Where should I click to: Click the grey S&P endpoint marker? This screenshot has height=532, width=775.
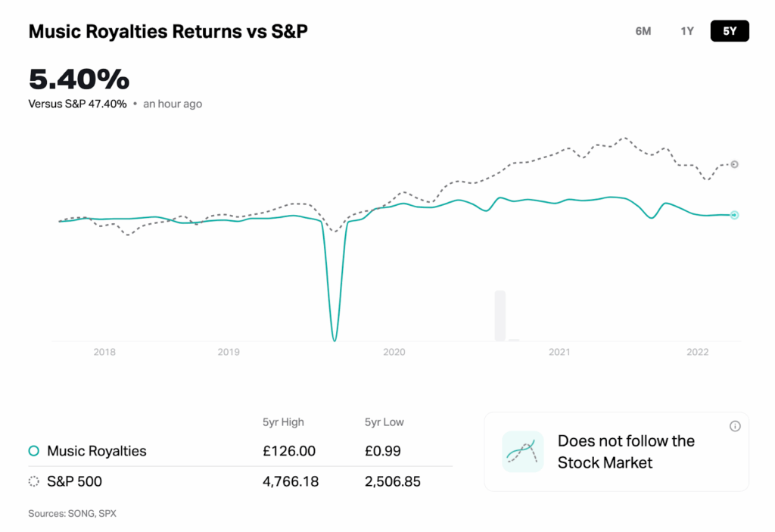click(734, 164)
